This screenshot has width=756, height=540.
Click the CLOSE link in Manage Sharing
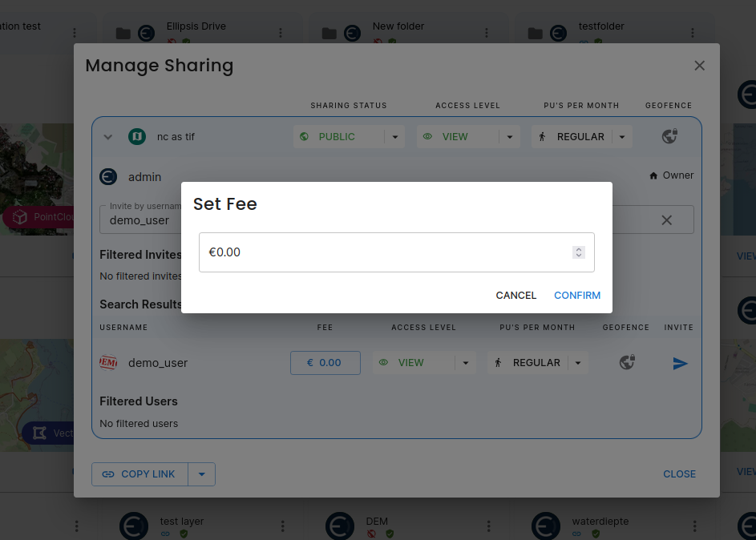(x=679, y=474)
